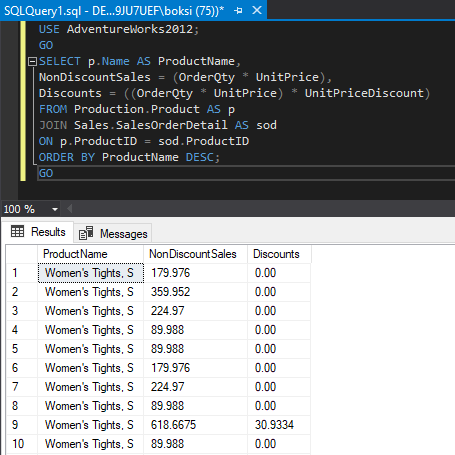The width and height of the screenshot is (455, 455).
Task: Click the horizontal scroll left arrow
Action: coord(69,209)
